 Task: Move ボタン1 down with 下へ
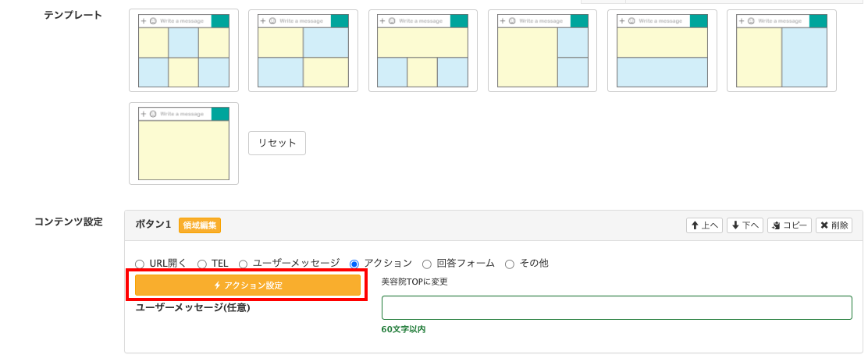coord(745,225)
